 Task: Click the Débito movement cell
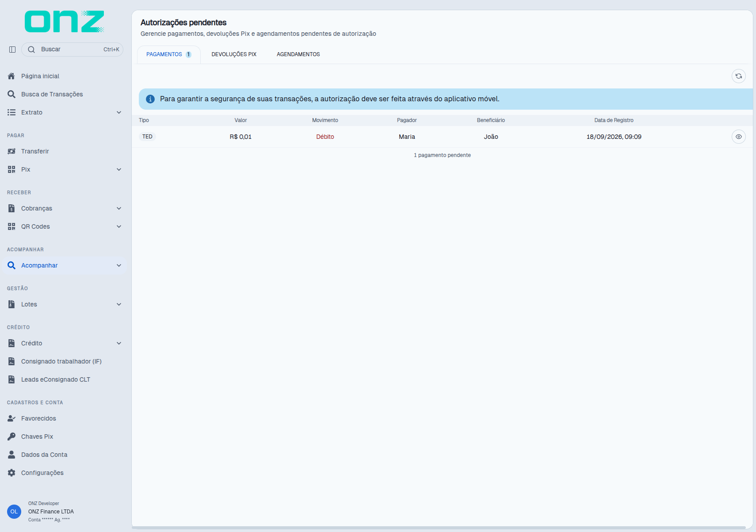coord(325,137)
